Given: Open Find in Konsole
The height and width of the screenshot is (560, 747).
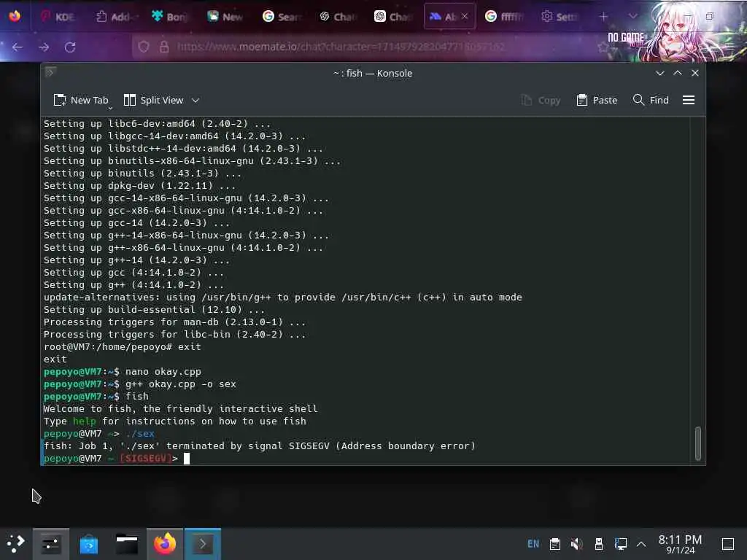Looking at the screenshot, I should [651, 100].
